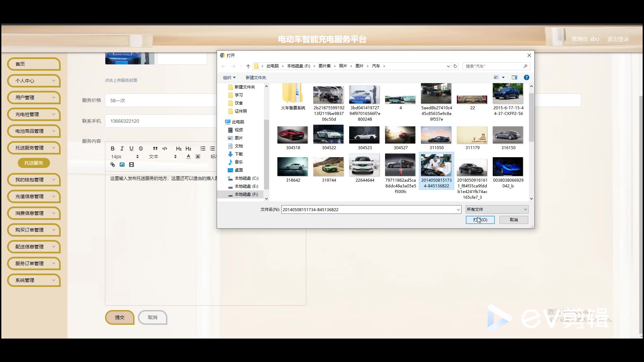644x362 pixels.
Task: Click the 提交 submit button
Action: (120, 317)
